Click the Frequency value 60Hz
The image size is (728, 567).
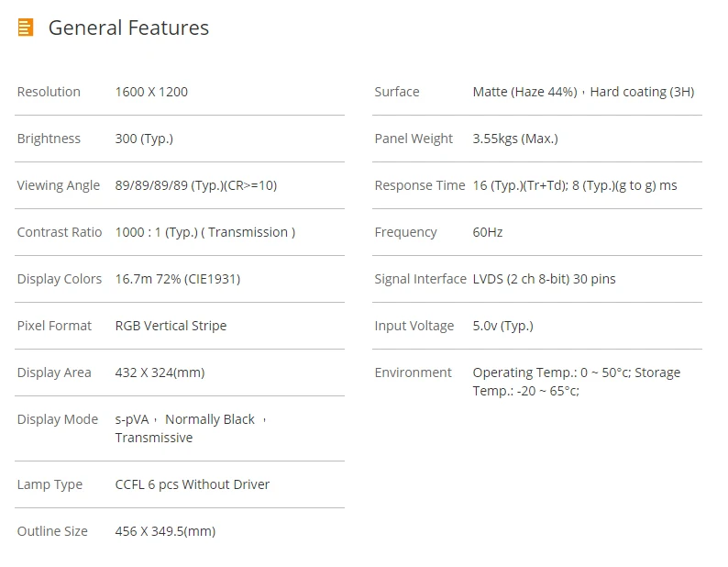(x=488, y=232)
